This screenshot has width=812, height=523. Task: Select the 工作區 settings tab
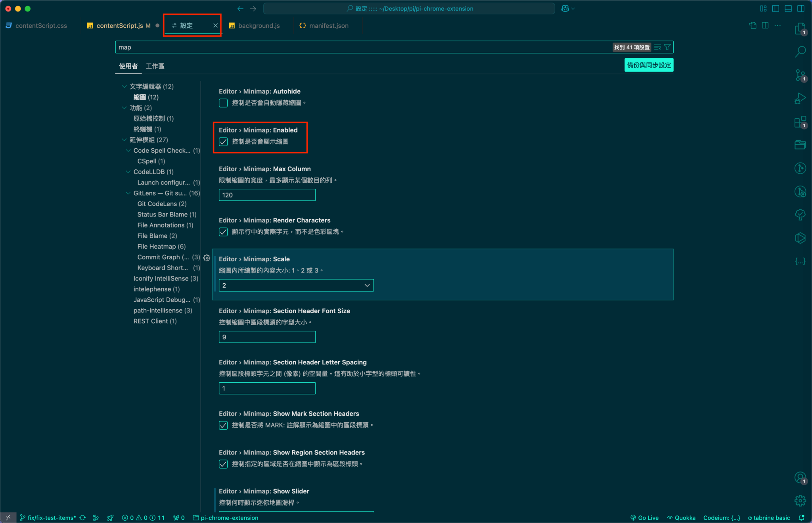pos(155,66)
